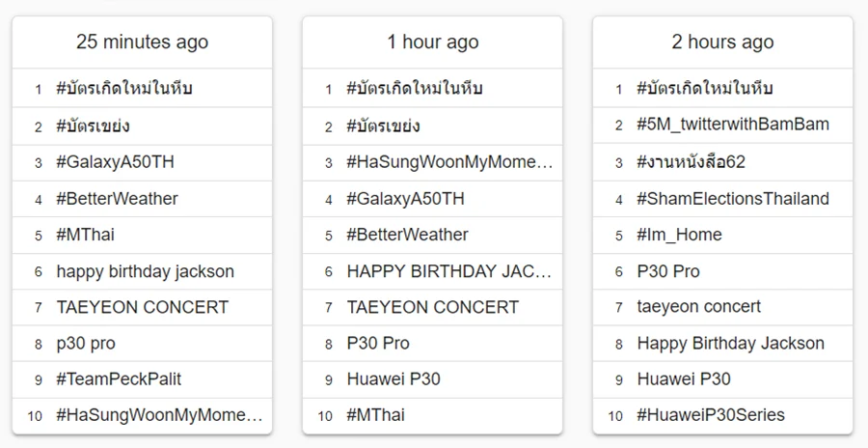Open #MThai ranked fifth in first card
Image resolution: width=868 pixels, height=448 pixels.
(x=86, y=235)
